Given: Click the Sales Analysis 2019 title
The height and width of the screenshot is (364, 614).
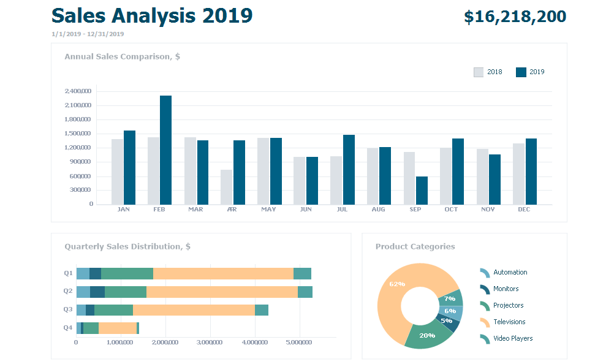Looking at the screenshot, I should tap(153, 17).
